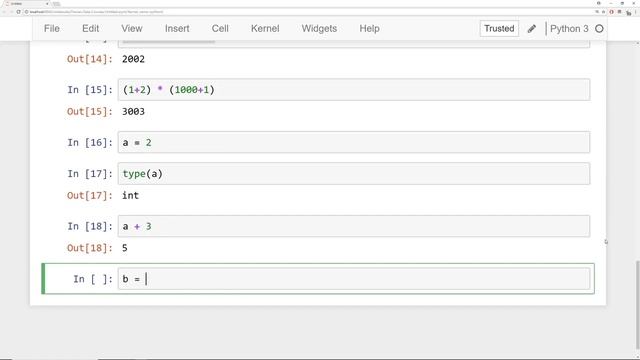Click into the cell In [16] a = 2

point(354,142)
